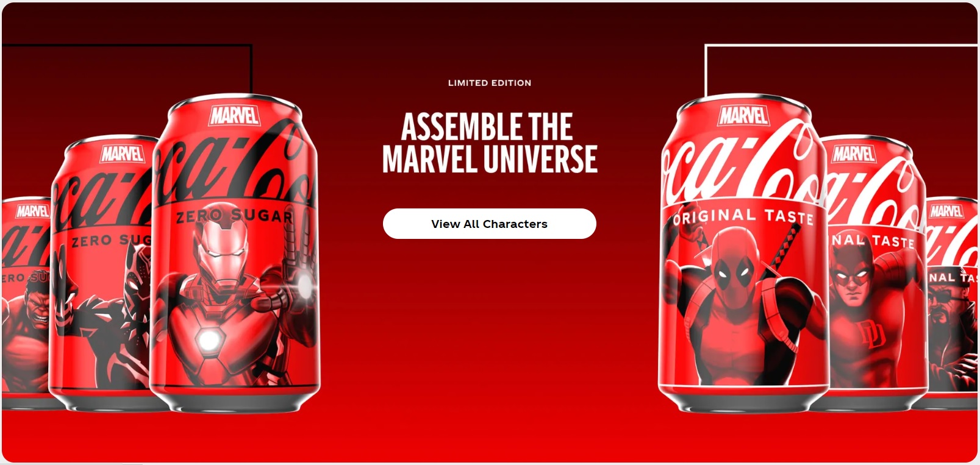Choose the Hulk can at far left
This screenshot has height=465, width=980.
(24, 303)
